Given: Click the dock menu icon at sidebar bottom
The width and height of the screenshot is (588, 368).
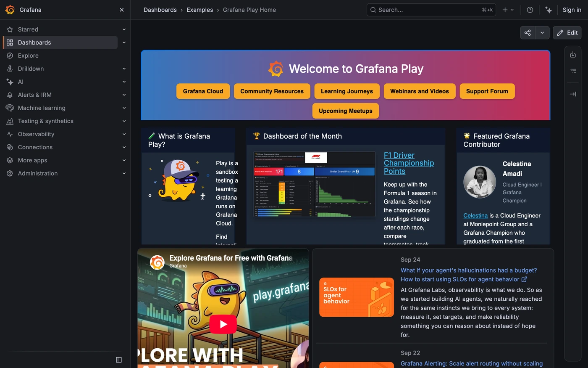Looking at the screenshot, I should [119, 360].
